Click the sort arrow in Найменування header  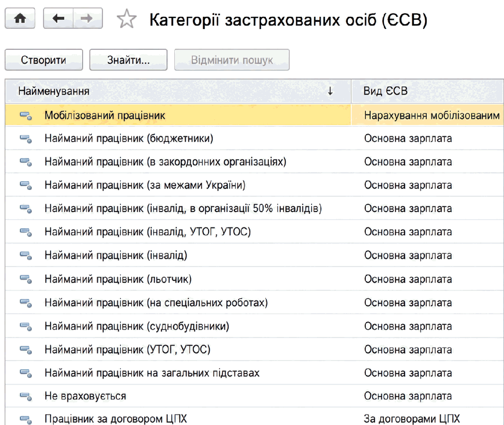[x=330, y=91]
